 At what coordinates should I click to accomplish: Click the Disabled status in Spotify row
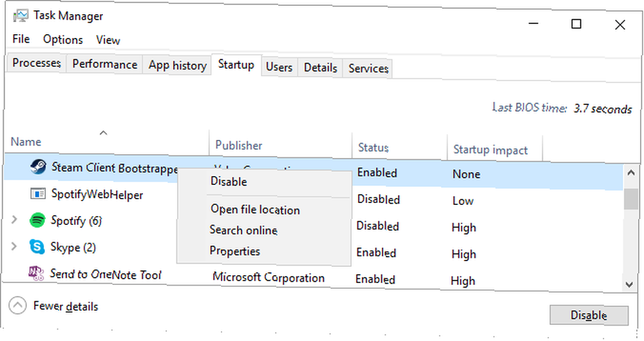click(x=377, y=226)
